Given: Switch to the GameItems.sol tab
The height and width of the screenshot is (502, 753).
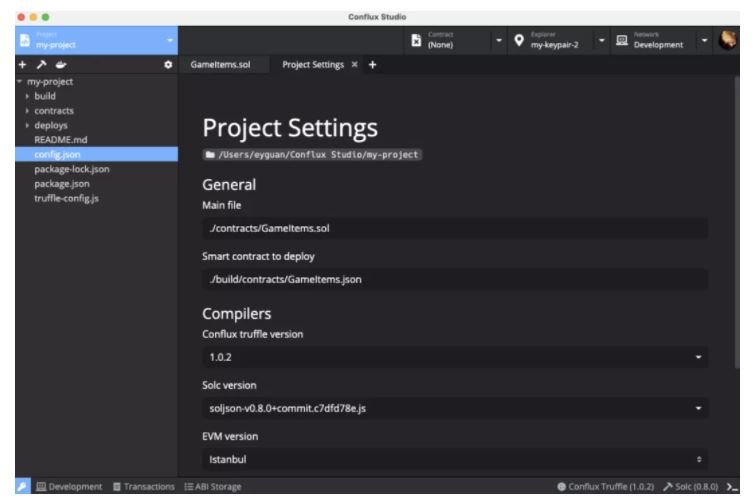Looking at the screenshot, I should point(220,64).
